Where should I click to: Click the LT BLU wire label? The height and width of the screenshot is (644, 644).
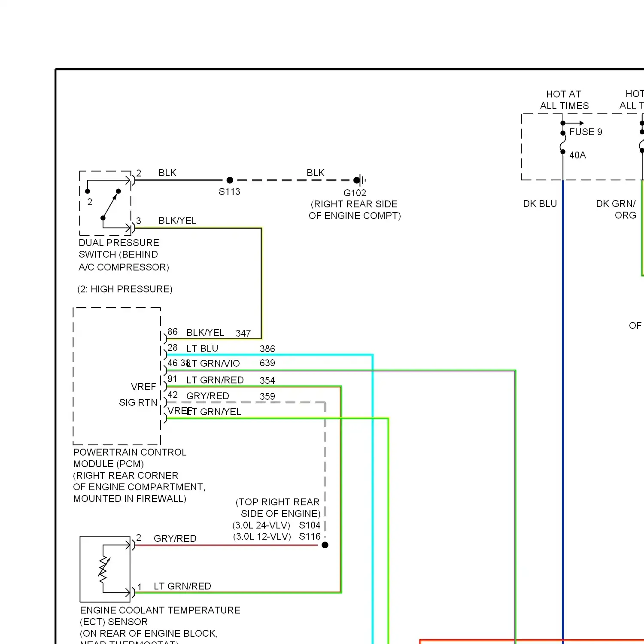(202, 348)
